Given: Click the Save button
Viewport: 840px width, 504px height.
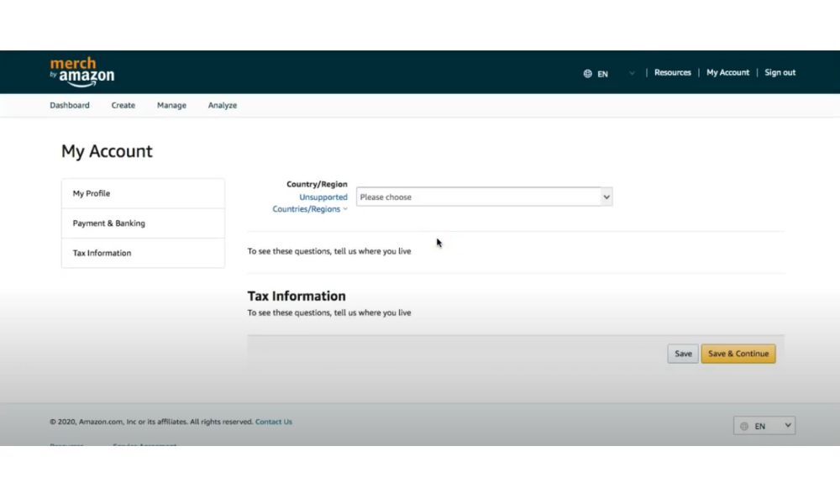Looking at the screenshot, I should click(683, 354).
